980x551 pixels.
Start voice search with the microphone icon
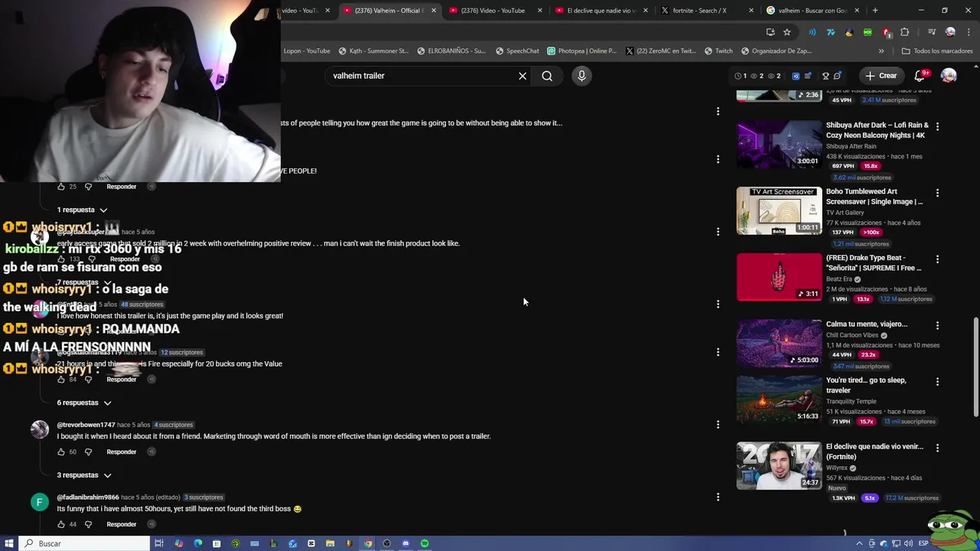[582, 76]
